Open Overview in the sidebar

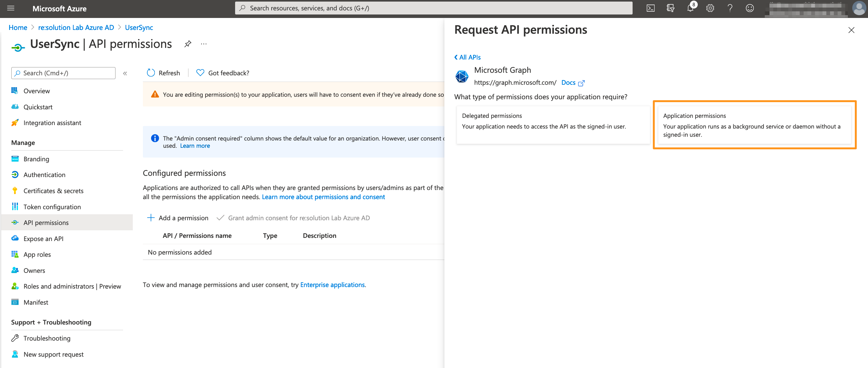pyautogui.click(x=37, y=91)
